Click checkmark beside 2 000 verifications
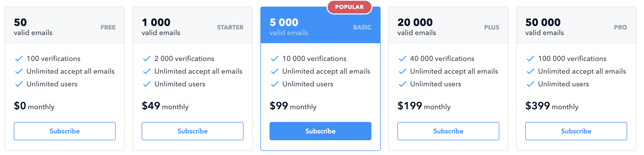644x155 pixels. (x=147, y=59)
